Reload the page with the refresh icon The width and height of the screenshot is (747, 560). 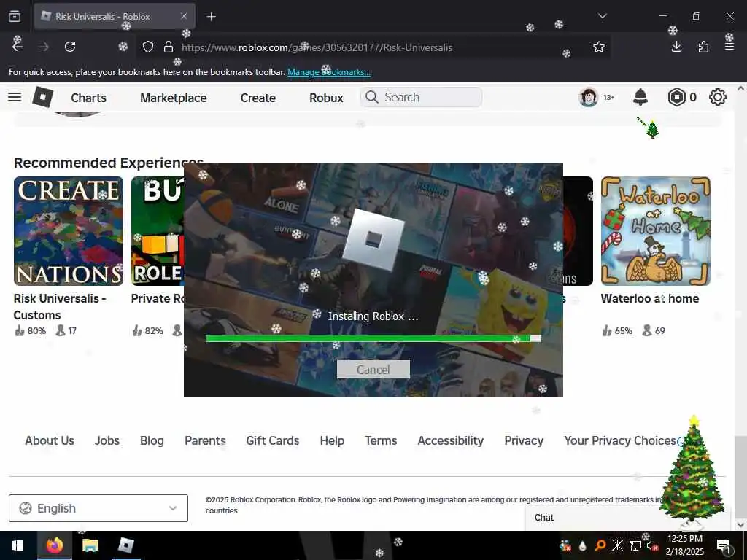pos(70,47)
